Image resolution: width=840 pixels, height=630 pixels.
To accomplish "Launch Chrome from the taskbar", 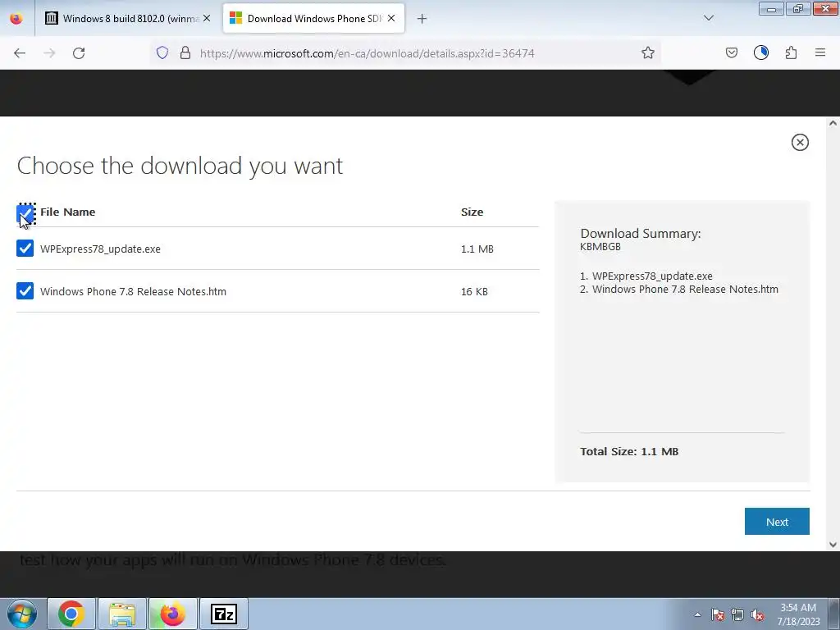I will pyautogui.click(x=71, y=614).
